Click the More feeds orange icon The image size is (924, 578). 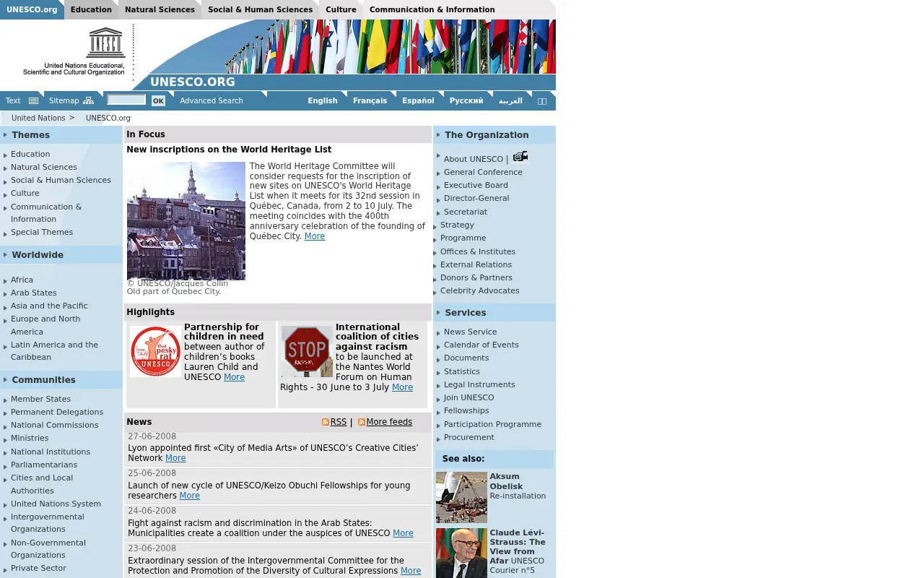pos(362,422)
